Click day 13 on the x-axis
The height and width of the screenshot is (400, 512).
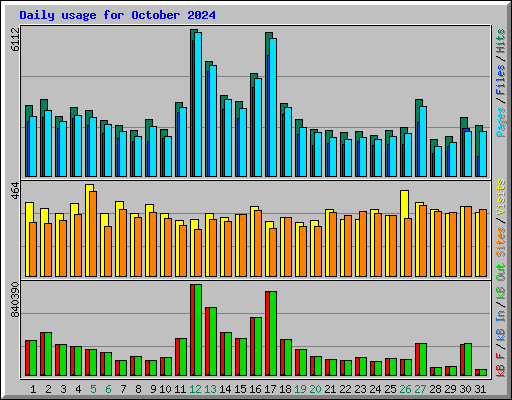(x=210, y=389)
